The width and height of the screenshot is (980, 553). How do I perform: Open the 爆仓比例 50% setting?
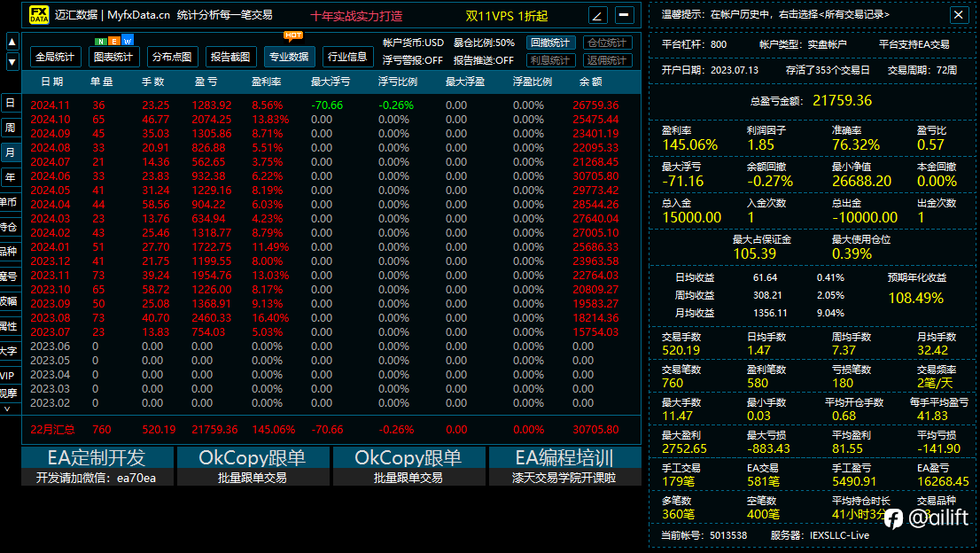[x=484, y=43]
